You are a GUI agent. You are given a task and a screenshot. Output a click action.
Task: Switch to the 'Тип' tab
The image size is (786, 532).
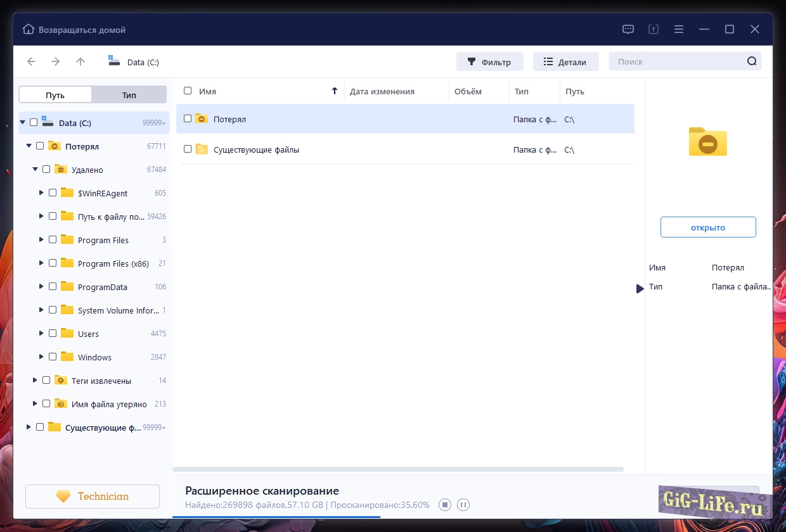pyautogui.click(x=129, y=95)
